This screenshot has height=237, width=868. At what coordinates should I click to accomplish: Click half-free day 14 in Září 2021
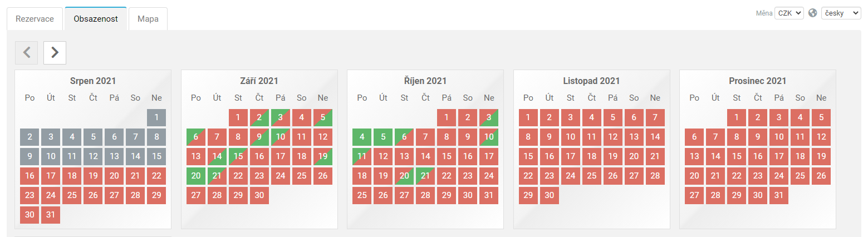[217, 157]
